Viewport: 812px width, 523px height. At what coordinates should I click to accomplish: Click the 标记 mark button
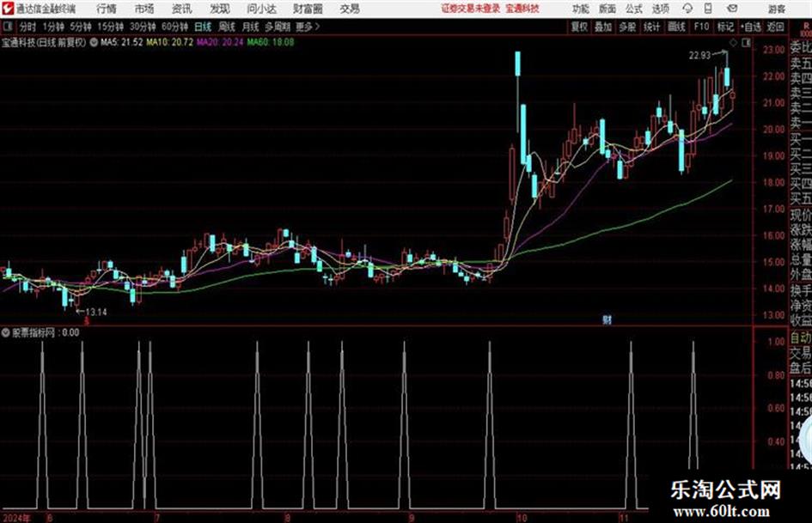pyautogui.click(x=725, y=27)
